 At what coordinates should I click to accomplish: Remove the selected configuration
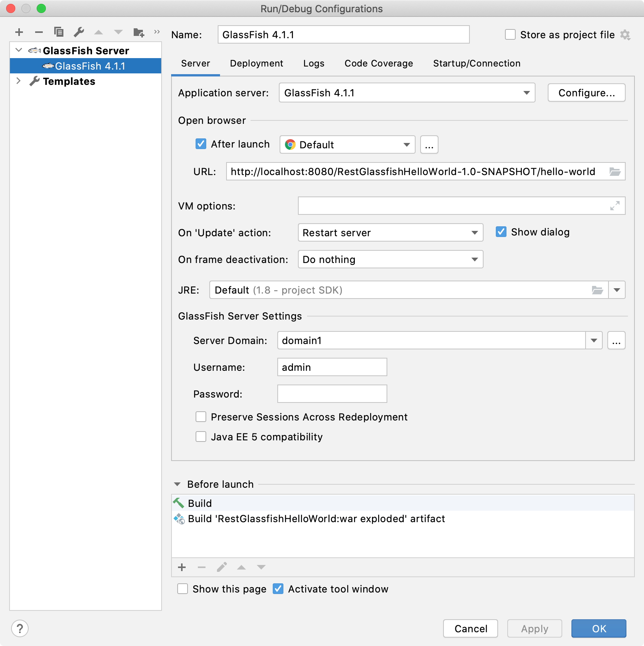[x=39, y=32]
